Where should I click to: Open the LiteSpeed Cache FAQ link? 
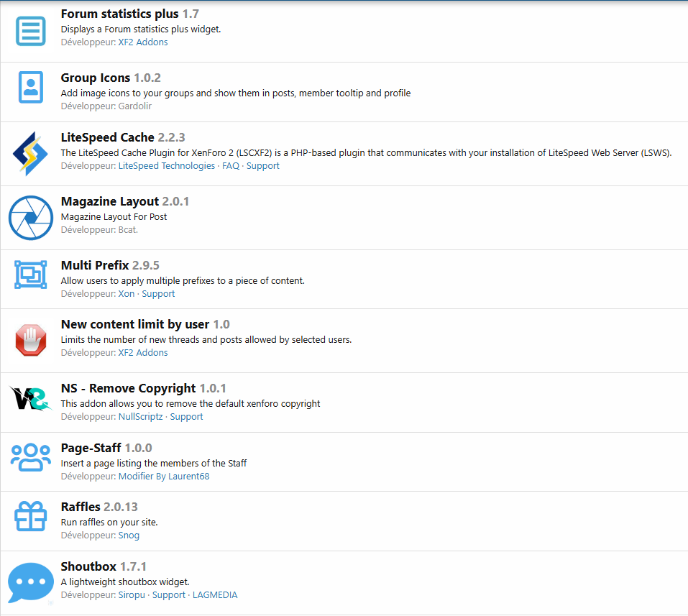pos(231,166)
